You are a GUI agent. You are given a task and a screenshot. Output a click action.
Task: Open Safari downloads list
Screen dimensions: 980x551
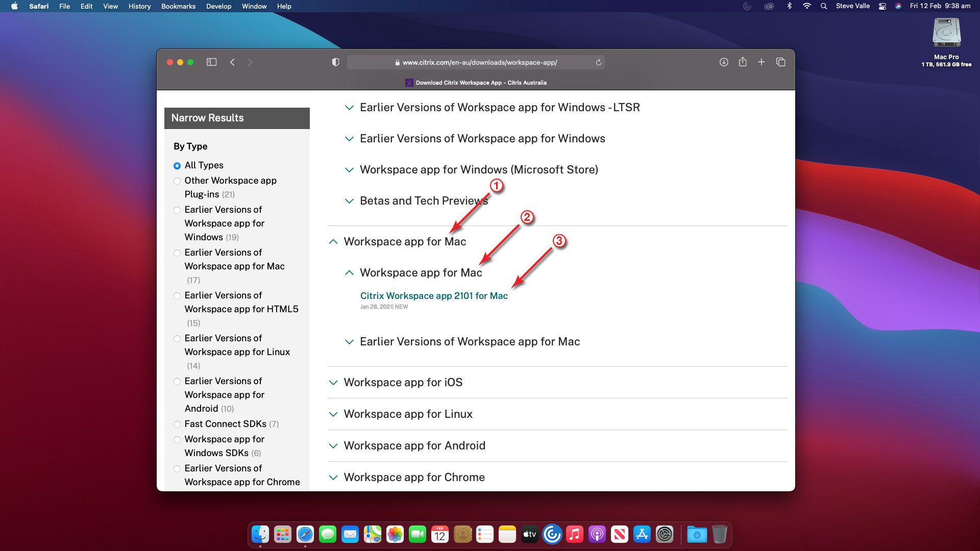coord(723,62)
